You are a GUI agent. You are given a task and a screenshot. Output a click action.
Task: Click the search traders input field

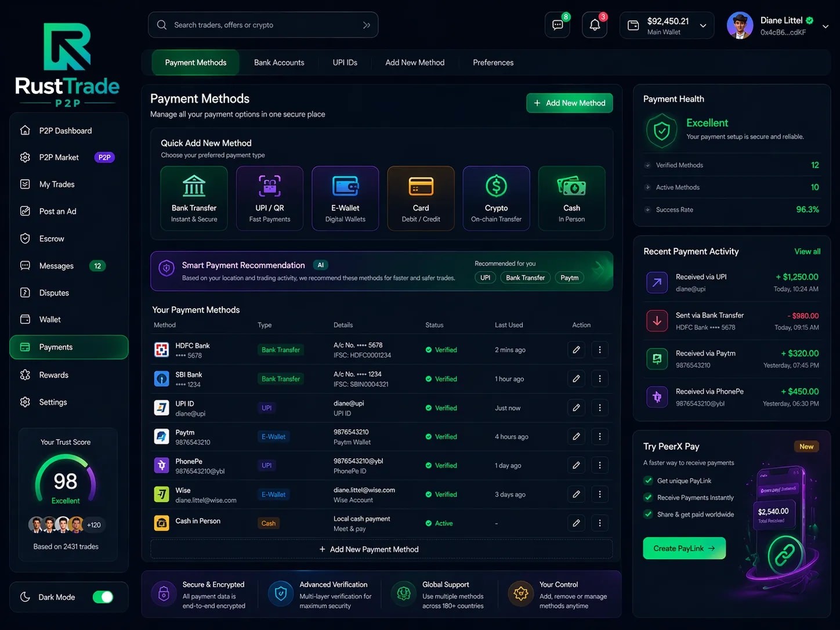coord(263,25)
